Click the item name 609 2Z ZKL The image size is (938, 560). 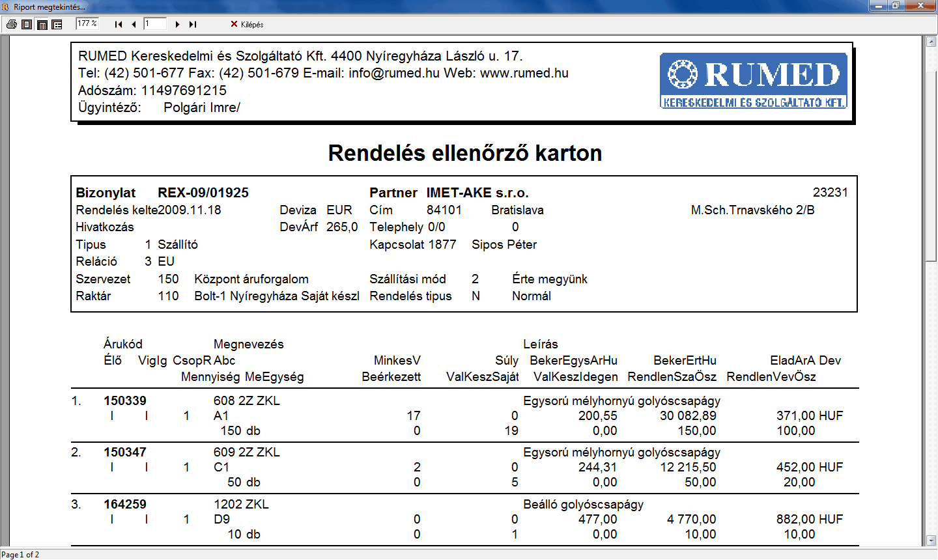[247, 452]
